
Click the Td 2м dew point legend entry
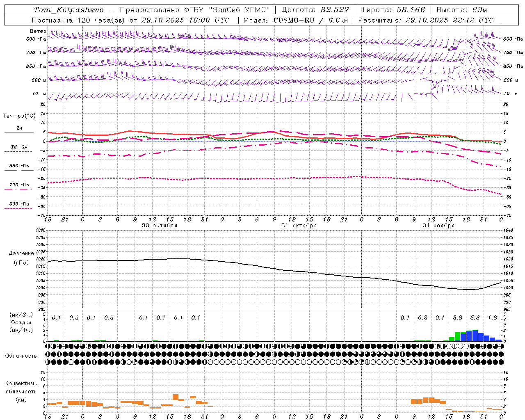(x=19, y=147)
